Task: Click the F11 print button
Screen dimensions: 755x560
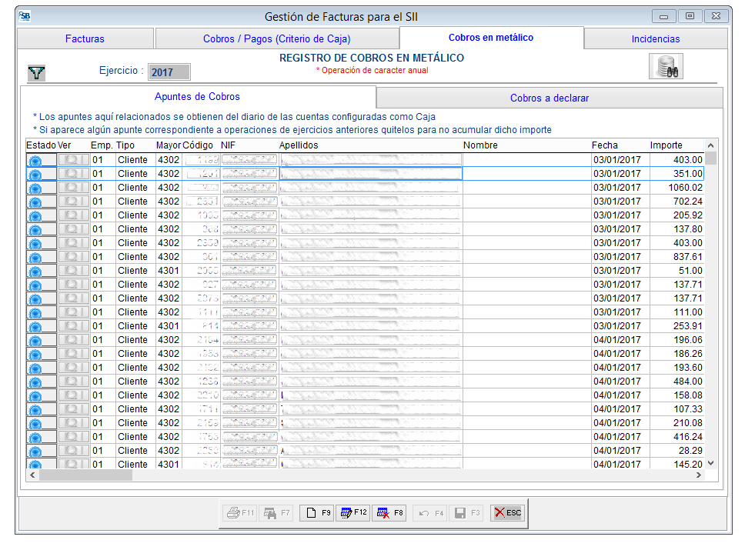Action: 240,512
